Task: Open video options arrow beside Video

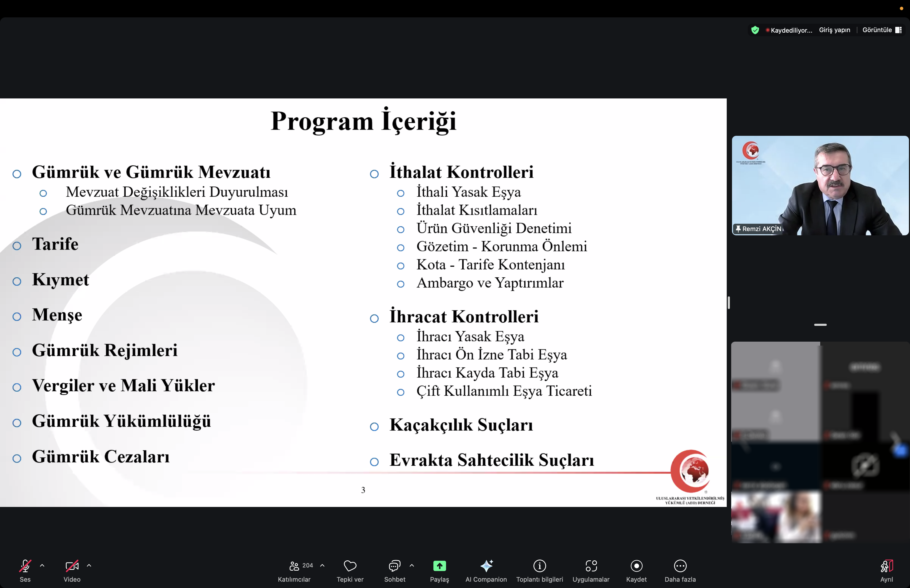Action: tap(89, 565)
